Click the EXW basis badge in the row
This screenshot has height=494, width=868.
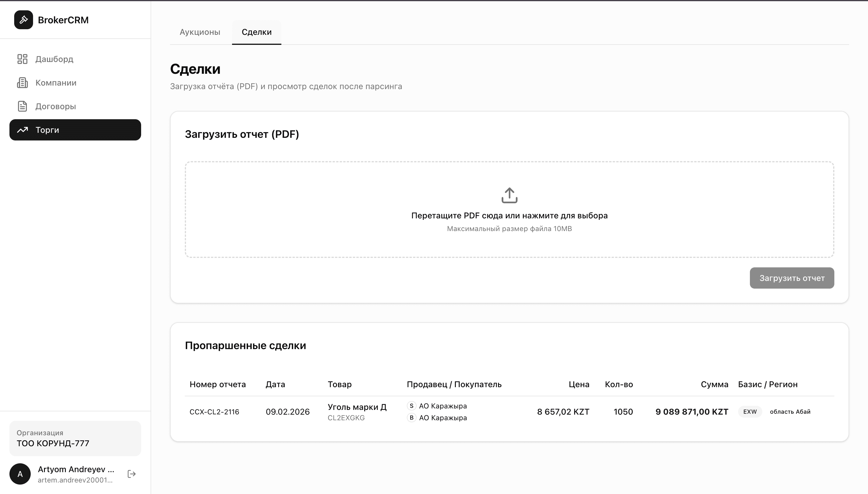(x=750, y=412)
